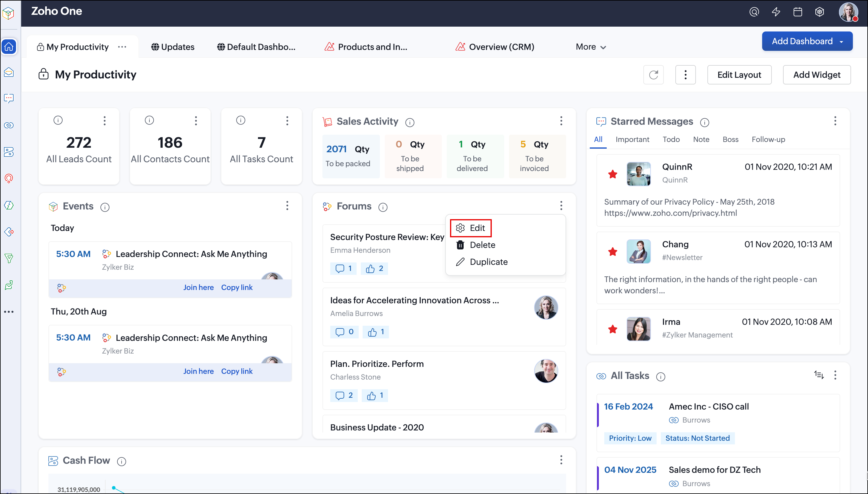Click the red star on Irma's message
The height and width of the screenshot is (494, 868).
tap(612, 329)
